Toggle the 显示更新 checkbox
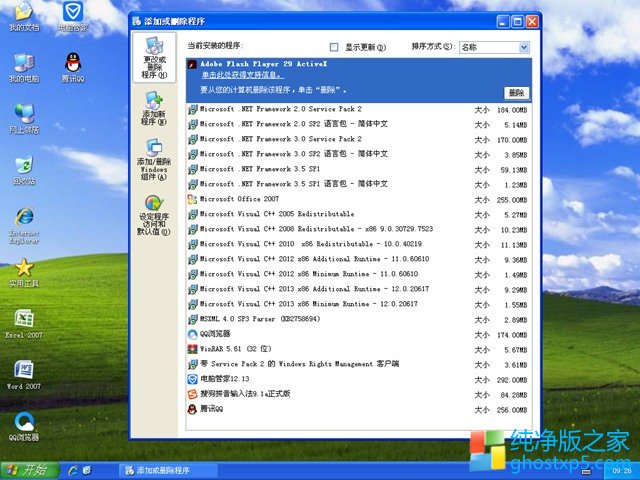The height and width of the screenshot is (480, 640). coord(334,47)
